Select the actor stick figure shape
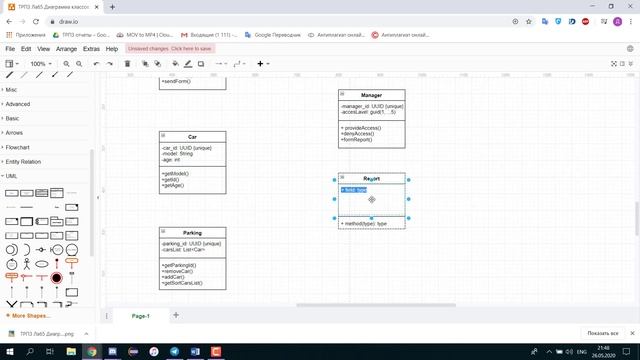This screenshot has width=640, height=360. (x=27, y=264)
